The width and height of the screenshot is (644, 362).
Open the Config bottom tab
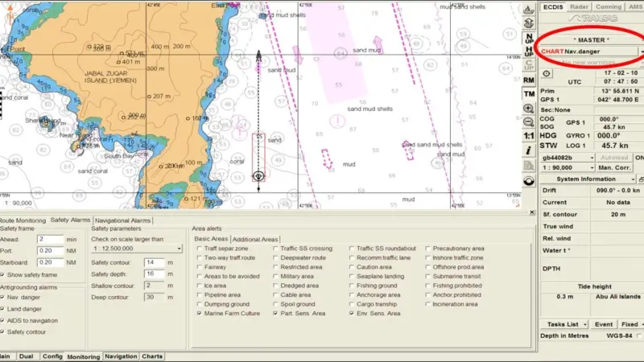point(52,356)
